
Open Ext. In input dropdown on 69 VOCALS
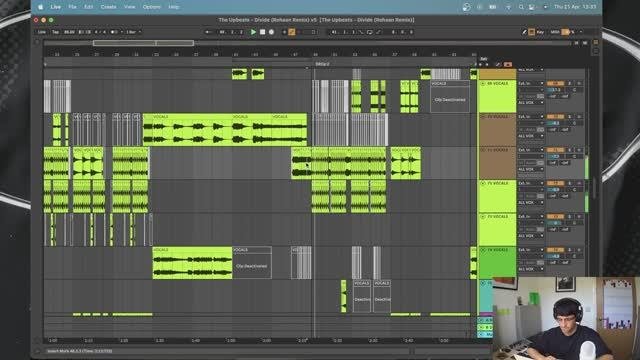[531, 83]
